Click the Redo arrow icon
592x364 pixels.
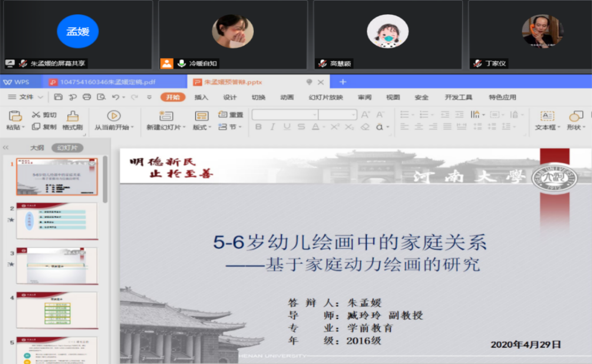click(134, 97)
